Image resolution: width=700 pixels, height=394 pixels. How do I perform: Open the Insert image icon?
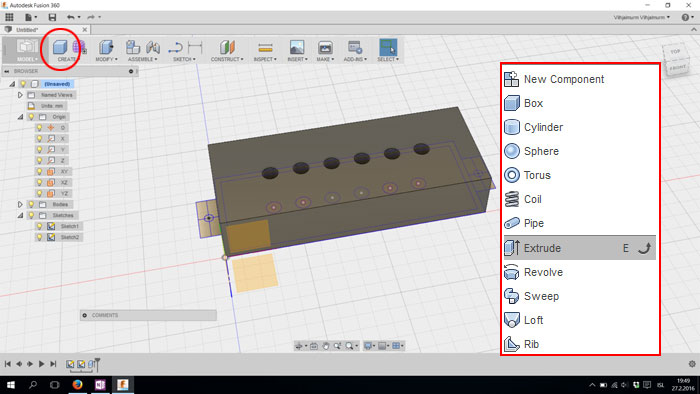[x=297, y=47]
